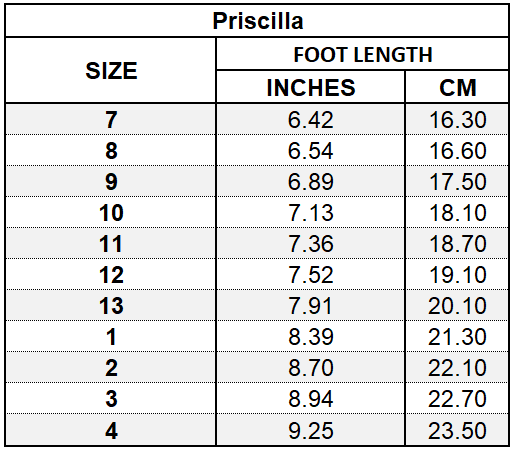Viewport: 514px width, 450px height.
Task: Select the 23.50 cm cell
Action: coord(457,430)
